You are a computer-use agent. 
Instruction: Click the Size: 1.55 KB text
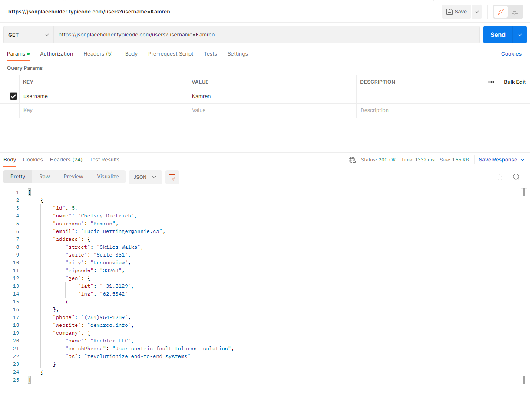pos(454,160)
